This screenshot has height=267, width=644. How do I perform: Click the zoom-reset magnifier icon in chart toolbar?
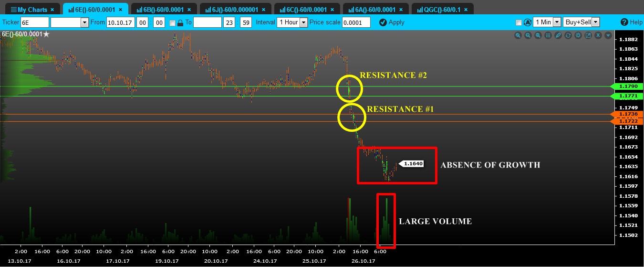click(x=518, y=35)
